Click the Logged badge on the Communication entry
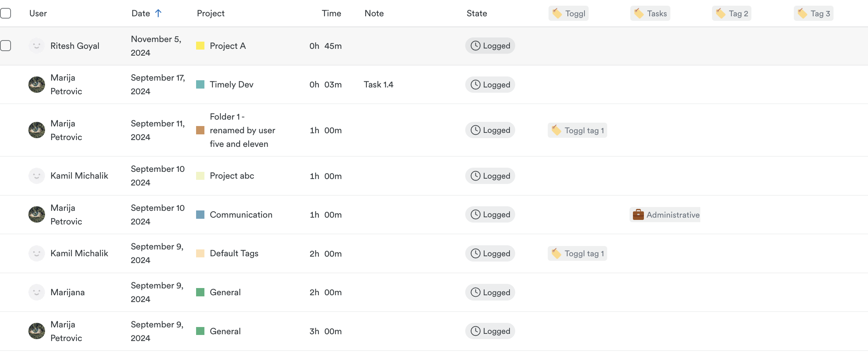 (490, 214)
